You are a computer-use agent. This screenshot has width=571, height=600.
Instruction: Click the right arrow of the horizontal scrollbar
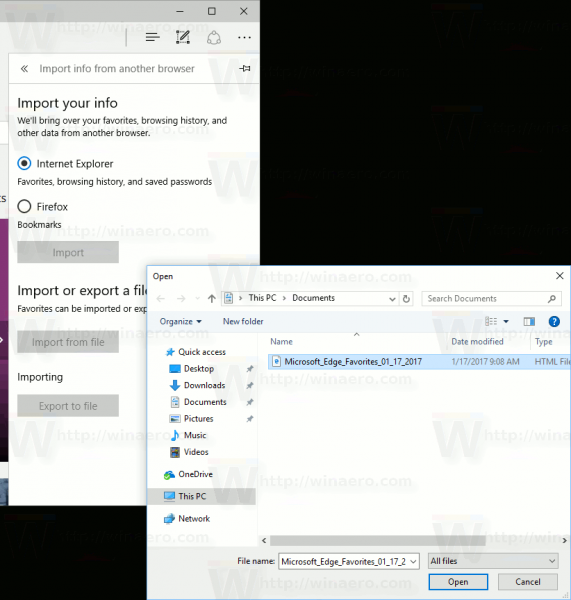click(x=564, y=540)
